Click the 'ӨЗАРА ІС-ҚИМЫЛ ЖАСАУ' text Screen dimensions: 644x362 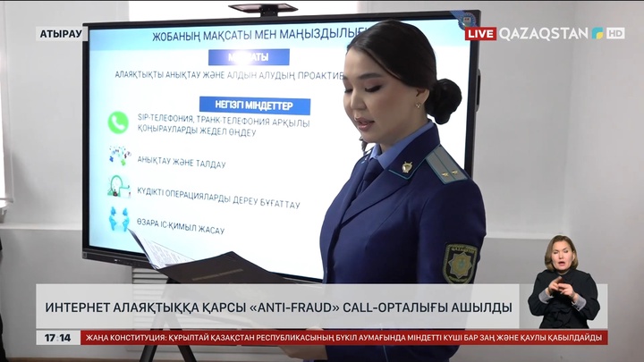(x=181, y=226)
